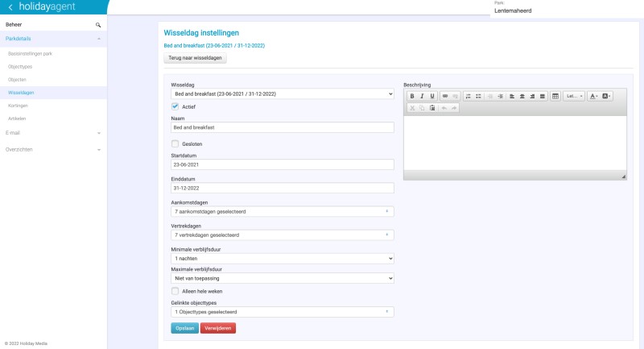This screenshot has width=644, height=349.
Task: Open the font (Let...) dropdown in editor
Action: 574,96
